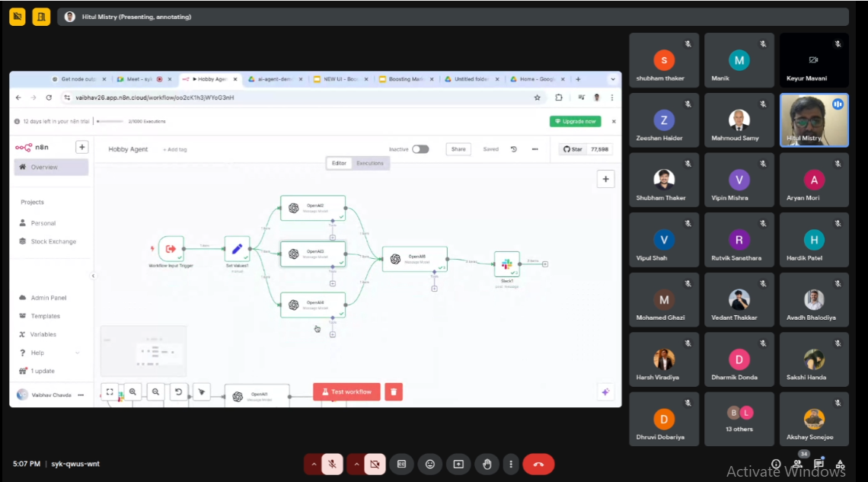The image size is (868, 482).
Task: Open the AI assistant sparkle icon
Action: (x=605, y=391)
